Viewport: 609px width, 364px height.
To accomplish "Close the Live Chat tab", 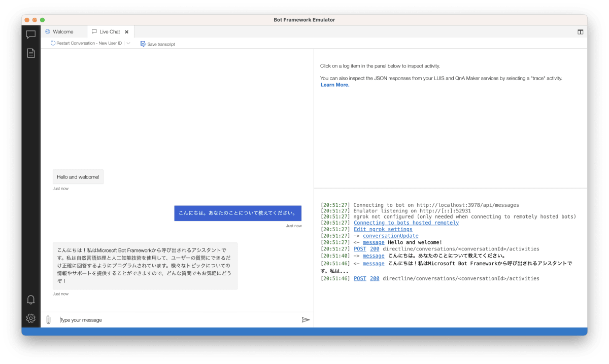I will [x=127, y=32].
